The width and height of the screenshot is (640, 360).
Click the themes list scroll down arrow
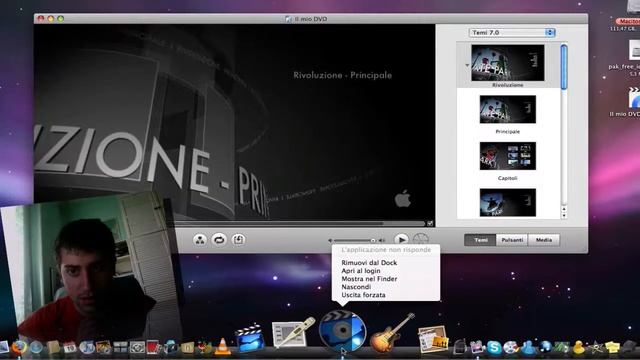[564, 216]
